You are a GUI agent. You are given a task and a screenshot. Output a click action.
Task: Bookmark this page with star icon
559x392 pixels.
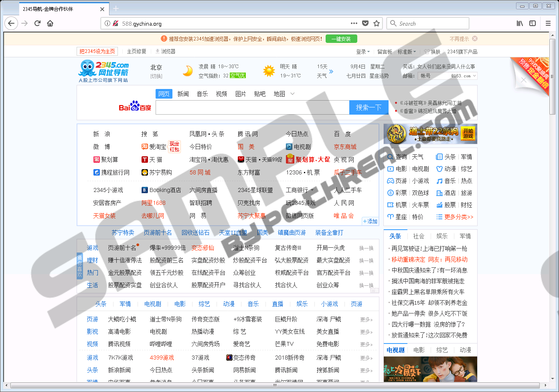pos(377,23)
